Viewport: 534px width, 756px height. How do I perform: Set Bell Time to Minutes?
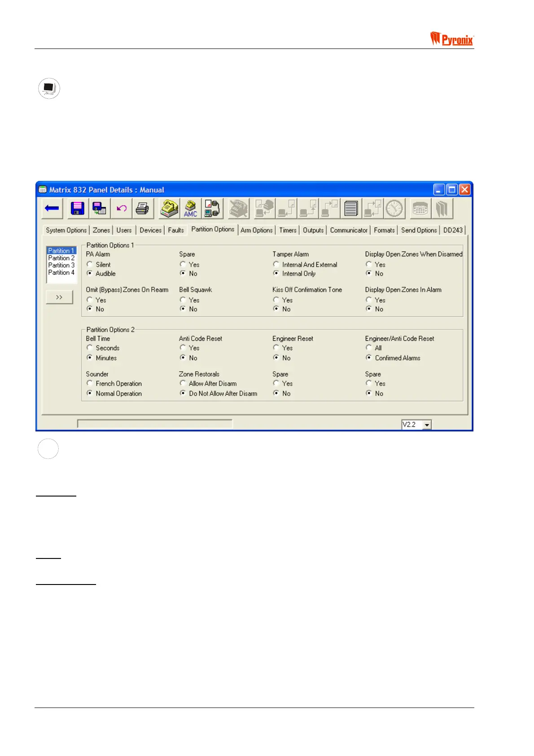pos(90,358)
